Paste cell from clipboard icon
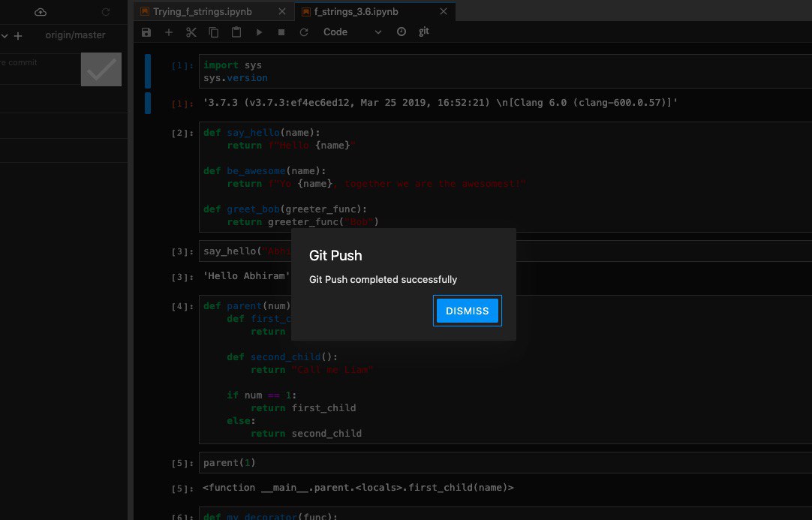 tap(236, 32)
